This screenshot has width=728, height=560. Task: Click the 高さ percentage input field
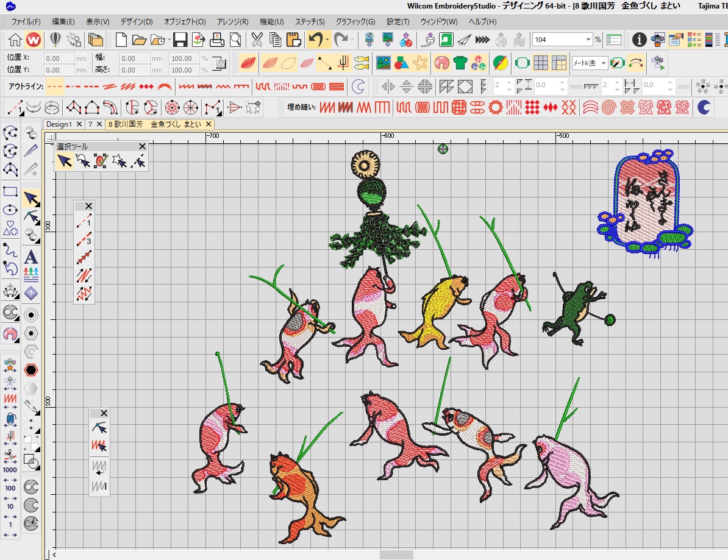184,70
